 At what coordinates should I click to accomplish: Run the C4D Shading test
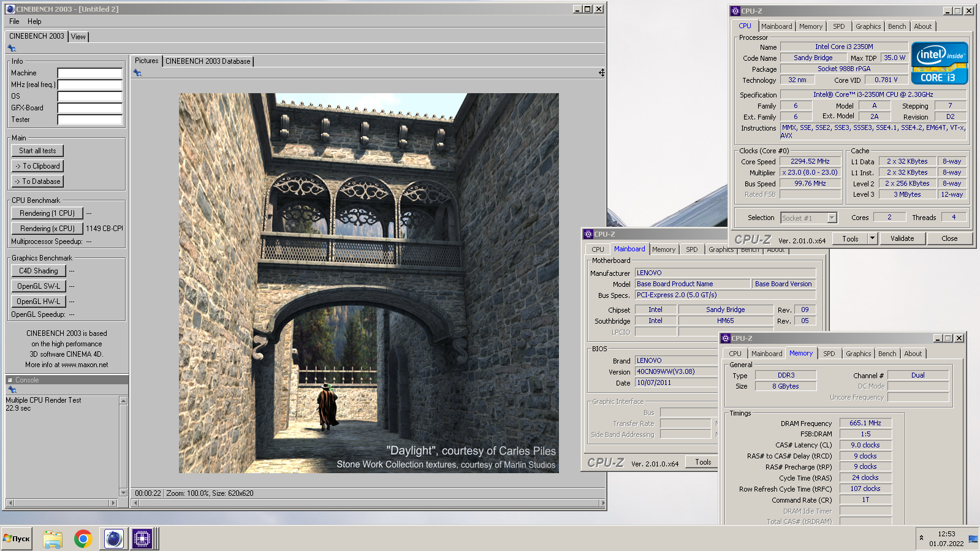pyautogui.click(x=39, y=271)
